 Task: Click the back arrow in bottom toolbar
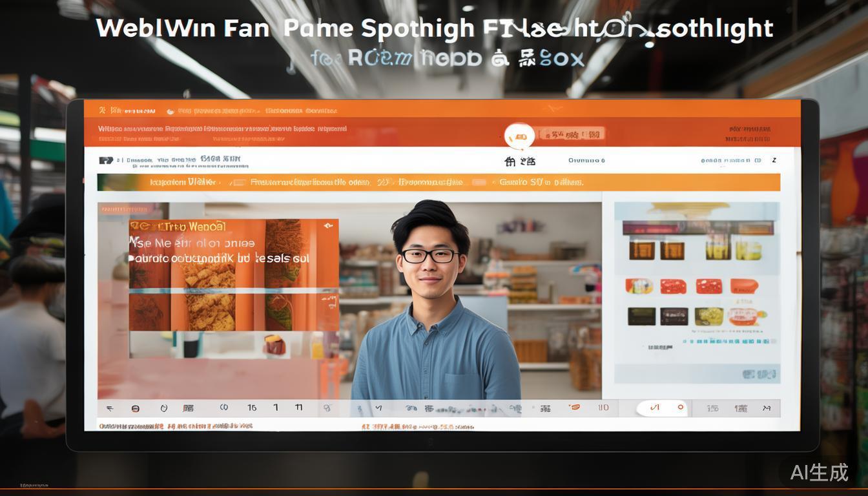(109, 408)
